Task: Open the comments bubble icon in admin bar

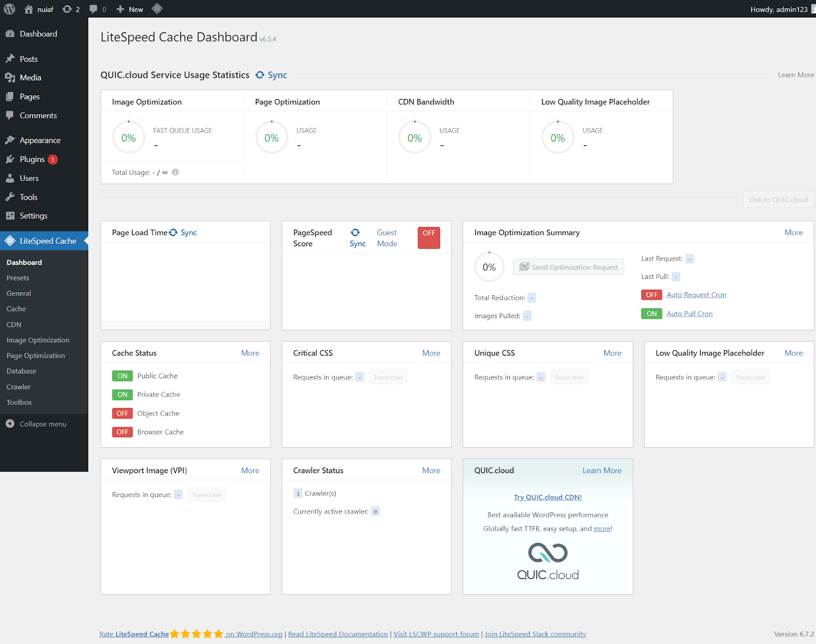Action: pos(93,9)
